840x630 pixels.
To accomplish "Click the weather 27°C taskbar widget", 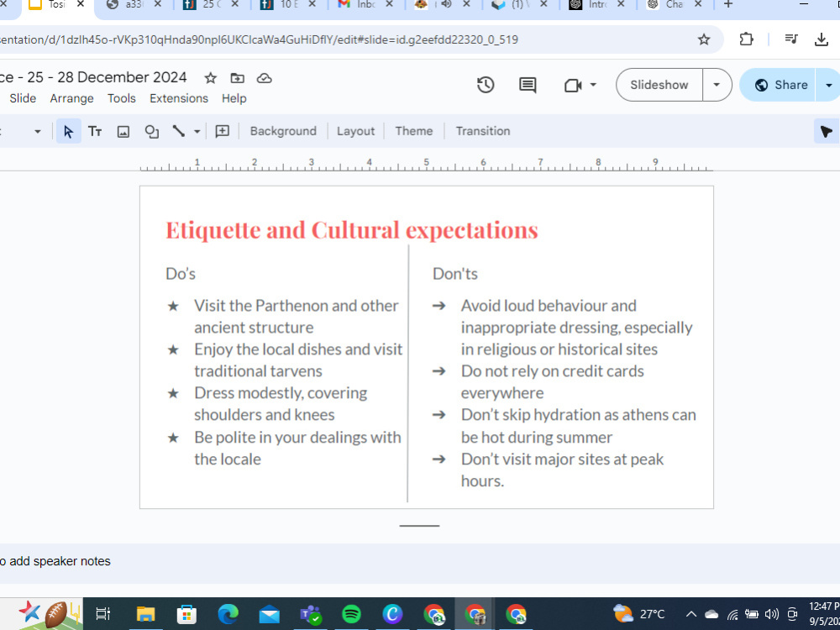I will [639, 614].
